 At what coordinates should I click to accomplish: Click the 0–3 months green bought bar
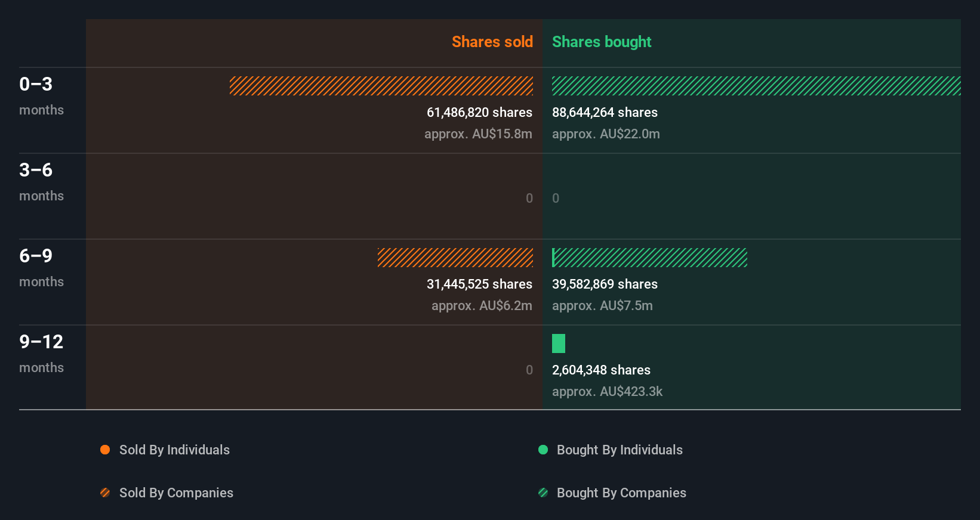pos(756,86)
